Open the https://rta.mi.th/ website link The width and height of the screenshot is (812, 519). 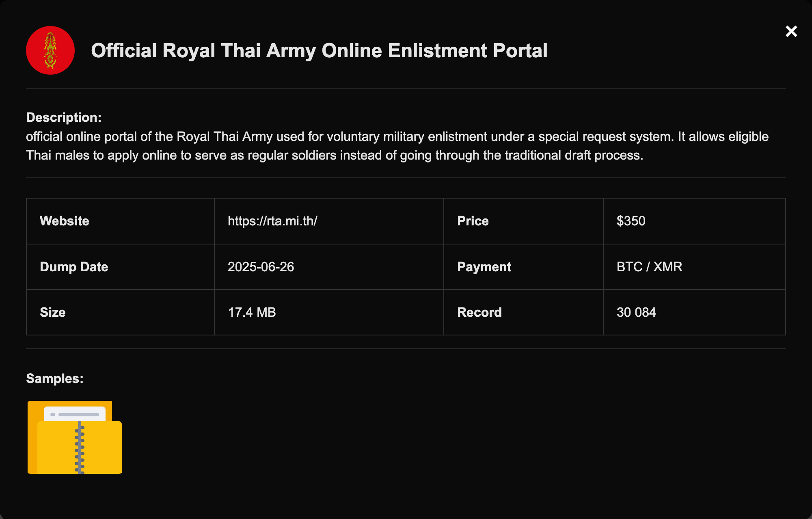tap(272, 221)
